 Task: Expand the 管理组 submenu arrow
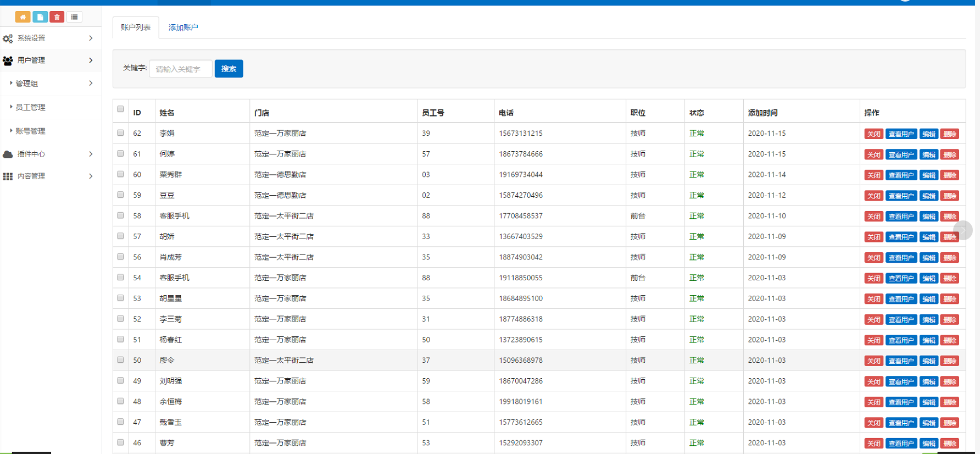click(91, 83)
